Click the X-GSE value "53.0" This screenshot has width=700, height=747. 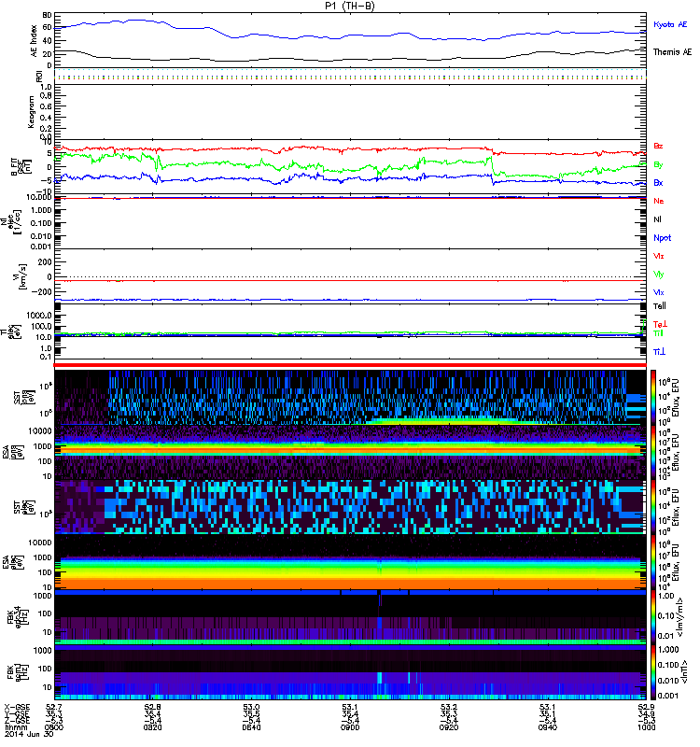pyautogui.click(x=251, y=707)
